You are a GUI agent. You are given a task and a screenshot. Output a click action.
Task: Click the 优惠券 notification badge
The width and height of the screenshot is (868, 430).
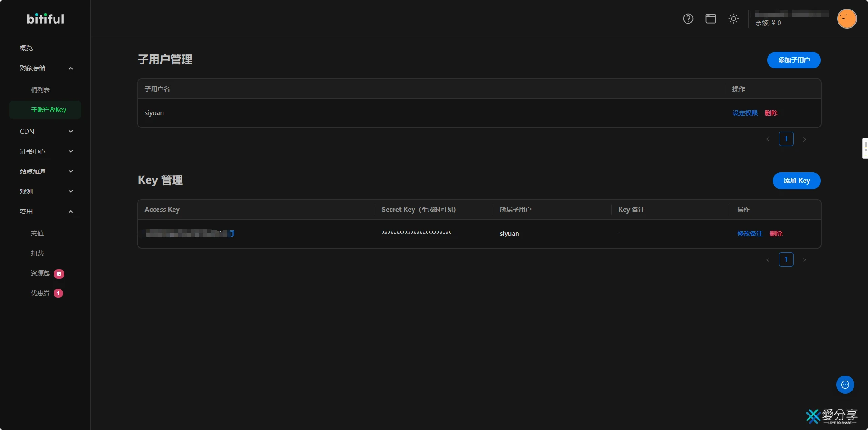59,293
